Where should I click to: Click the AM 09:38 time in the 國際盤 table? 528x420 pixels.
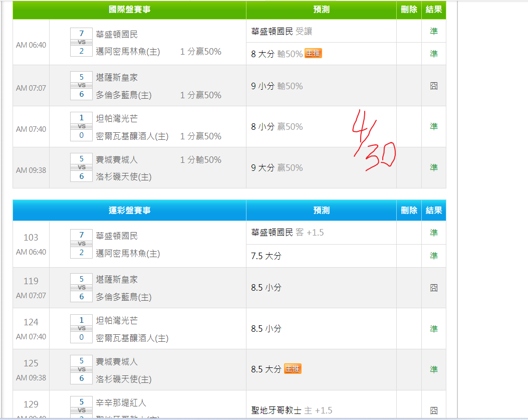coord(31,170)
